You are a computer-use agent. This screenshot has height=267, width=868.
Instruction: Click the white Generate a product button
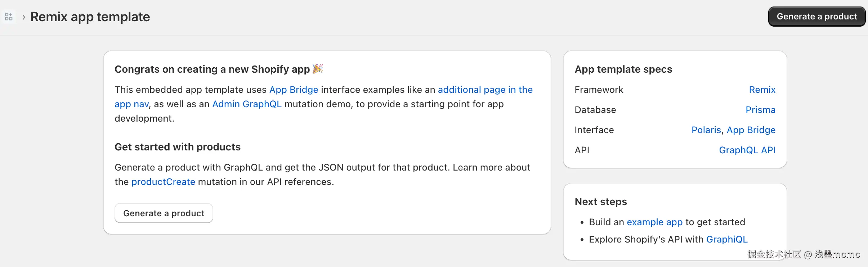pyautogui.click(x=164, y=213)
